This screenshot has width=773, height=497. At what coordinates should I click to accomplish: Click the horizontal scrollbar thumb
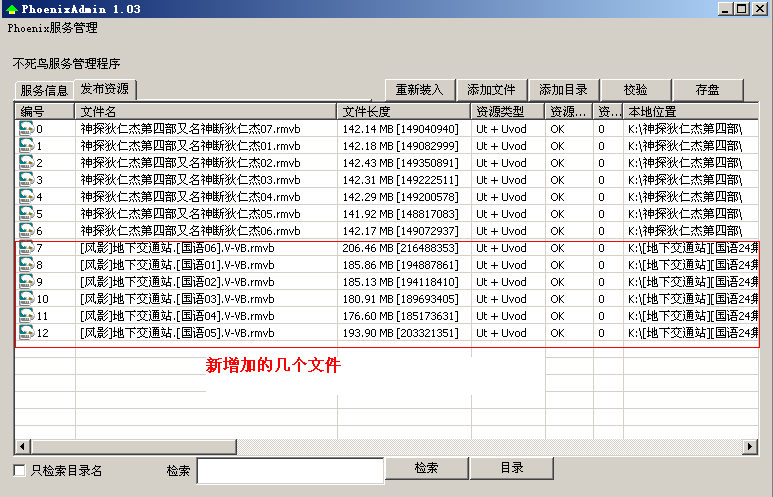134,447
